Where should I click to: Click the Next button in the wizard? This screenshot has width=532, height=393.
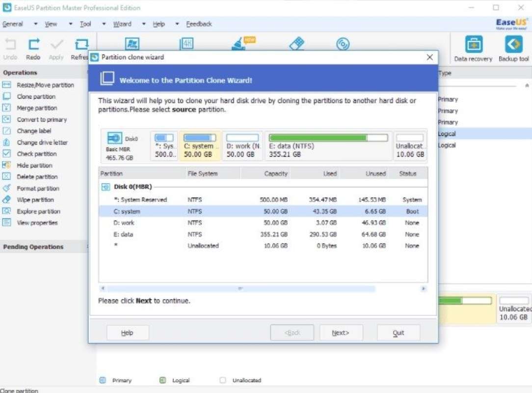(x=341, y=333)
